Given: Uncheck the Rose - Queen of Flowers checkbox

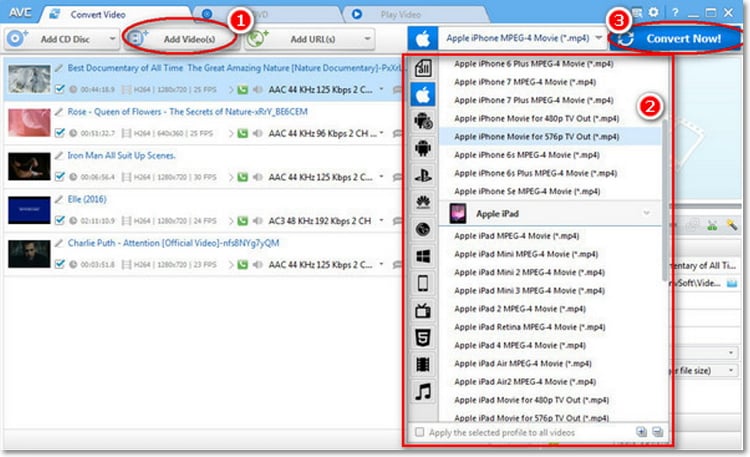Looking at the screenshot, I should [x=60, y=133].
